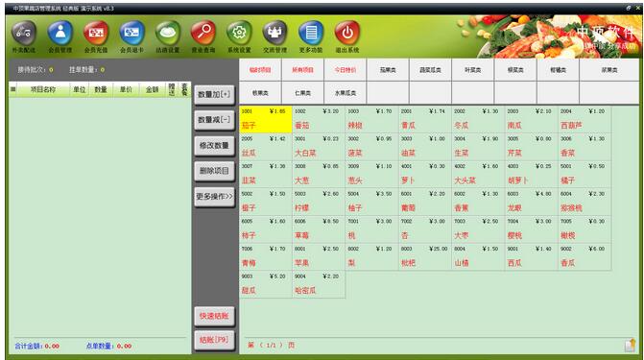Click the 修改数量 button
644x360 pixels.
214,146
